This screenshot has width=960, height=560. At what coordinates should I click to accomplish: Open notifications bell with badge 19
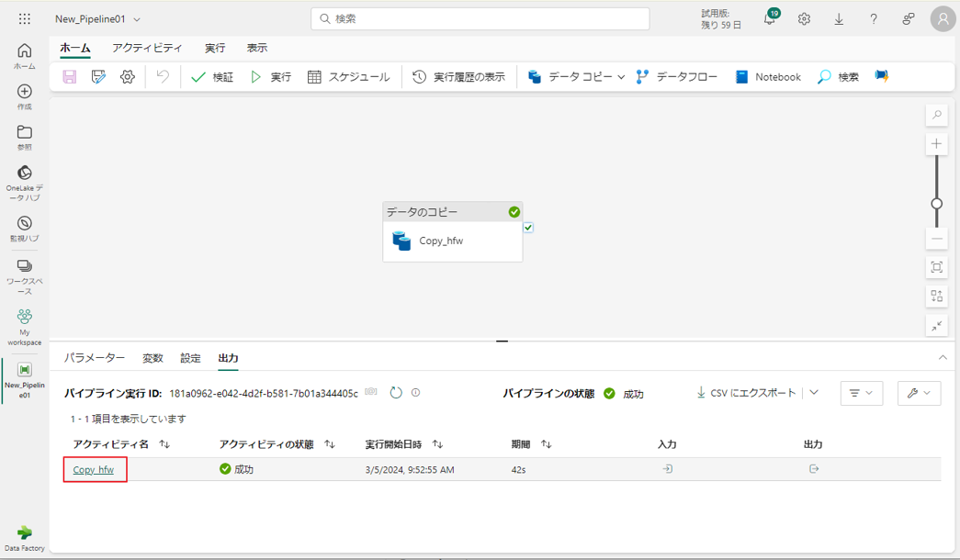click(771, 18)
